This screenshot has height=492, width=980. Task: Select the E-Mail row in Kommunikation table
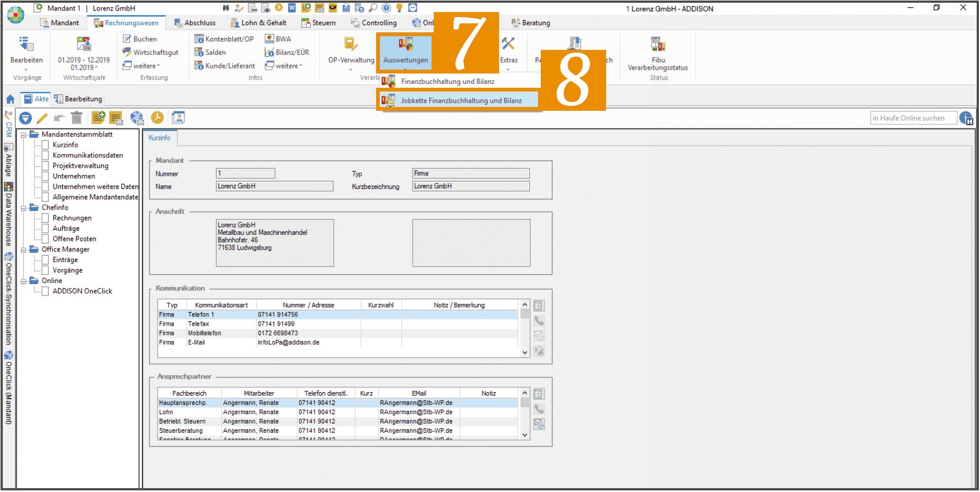pos(338,342)
